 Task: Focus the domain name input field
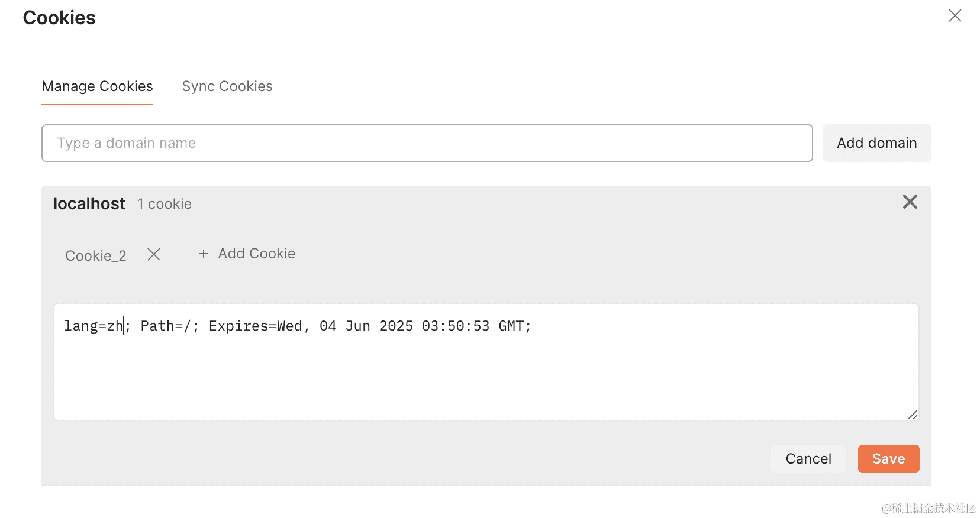click(426, 143)
